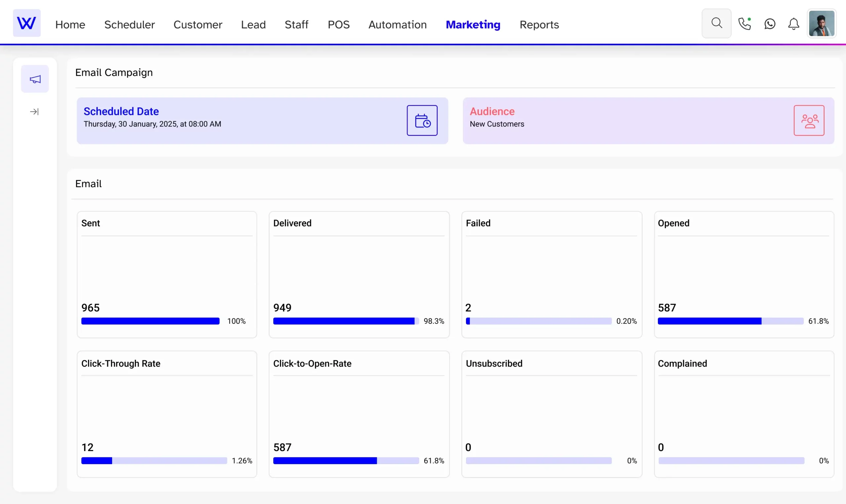846x504 pixels.
Task: Click the Click-Through Rate stats card
Action: pyautogui.click(x=167, y=414)
